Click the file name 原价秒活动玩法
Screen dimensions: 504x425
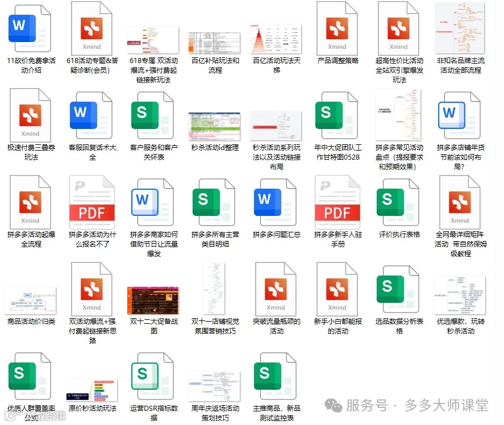(93, 409)
